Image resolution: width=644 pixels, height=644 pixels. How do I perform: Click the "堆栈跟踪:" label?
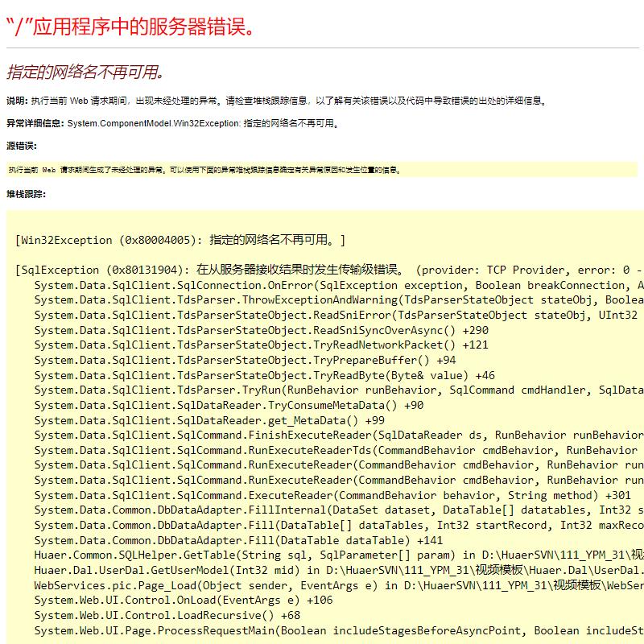click(x=27, y=194)
